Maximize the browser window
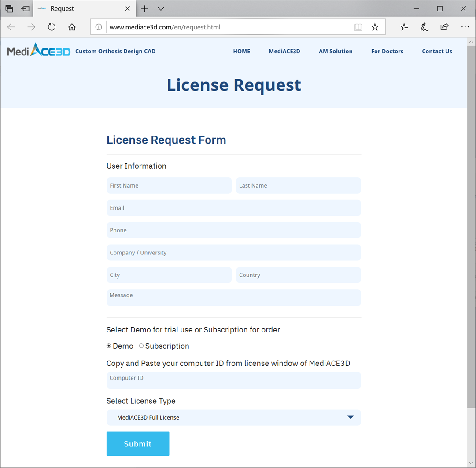Screen dimensions: 476x468 tap(439, 9)
